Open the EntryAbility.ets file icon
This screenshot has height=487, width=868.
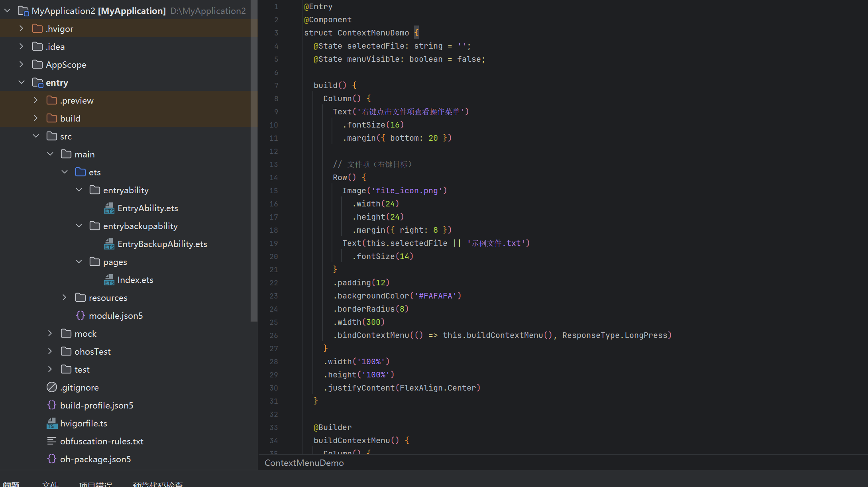109,208
